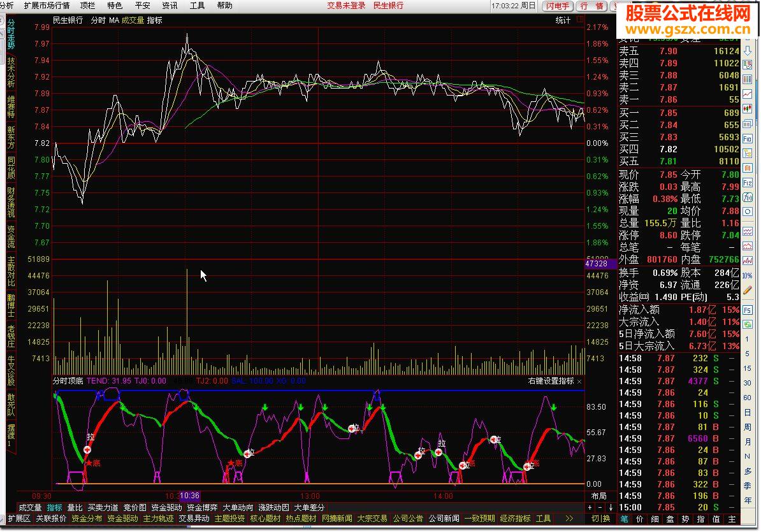The height and width of the screenshot is (532, 761).
Task: Open the 大宗交易 bottom tab
Action: click(x=372, y=519)
